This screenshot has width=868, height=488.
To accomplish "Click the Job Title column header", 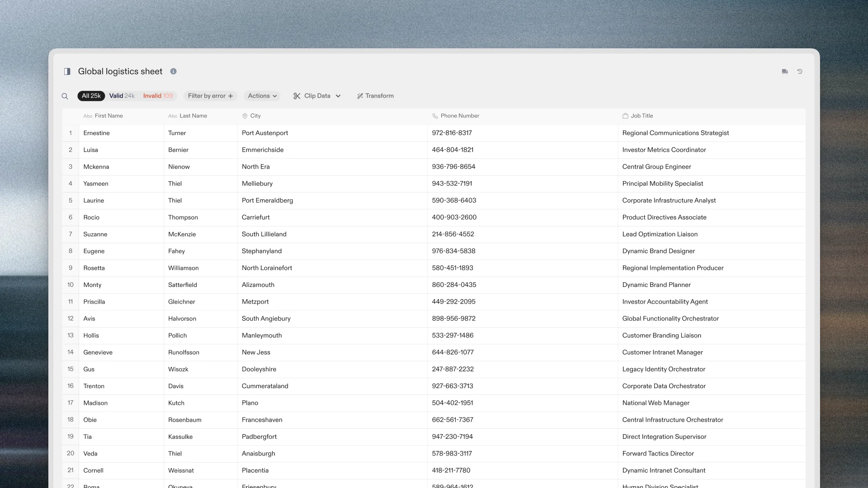I will click(642, 116).
